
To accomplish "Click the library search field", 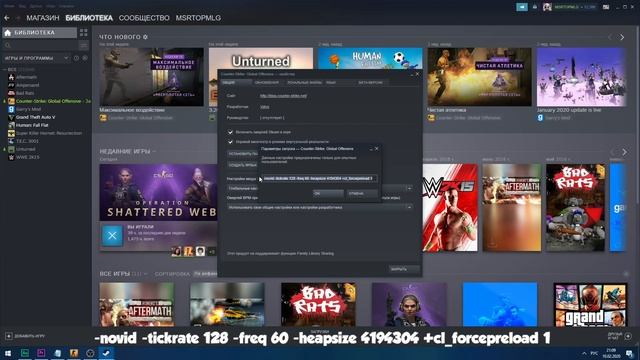I will pyautogui.click(x=40, y=45).
